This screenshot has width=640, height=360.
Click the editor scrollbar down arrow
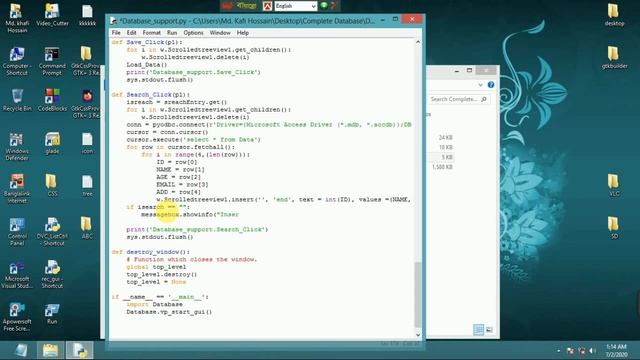point(418,335)
